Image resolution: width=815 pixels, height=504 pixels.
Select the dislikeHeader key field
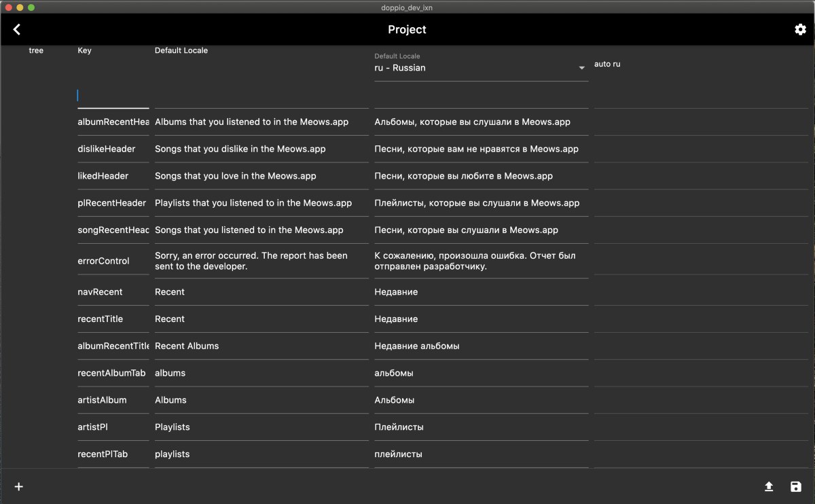click(113, 149)
